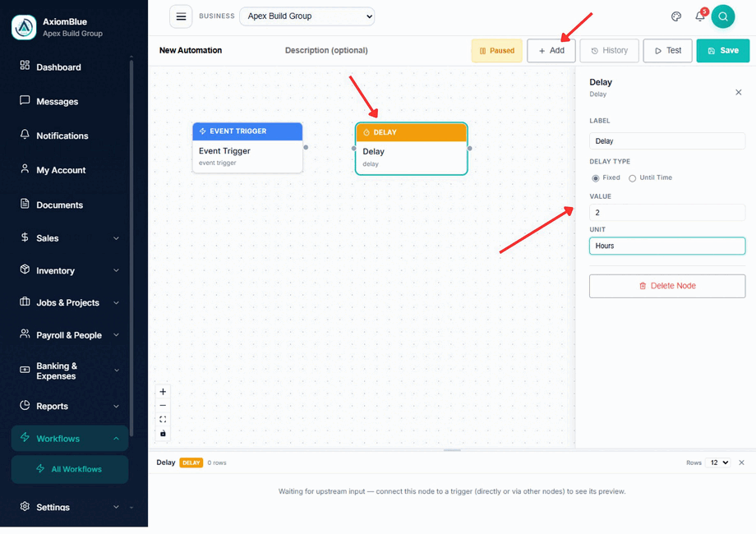Screen dimensions: 756x534
Task: Select the Until Time delay type radio
Action: [x=632, y=178]
